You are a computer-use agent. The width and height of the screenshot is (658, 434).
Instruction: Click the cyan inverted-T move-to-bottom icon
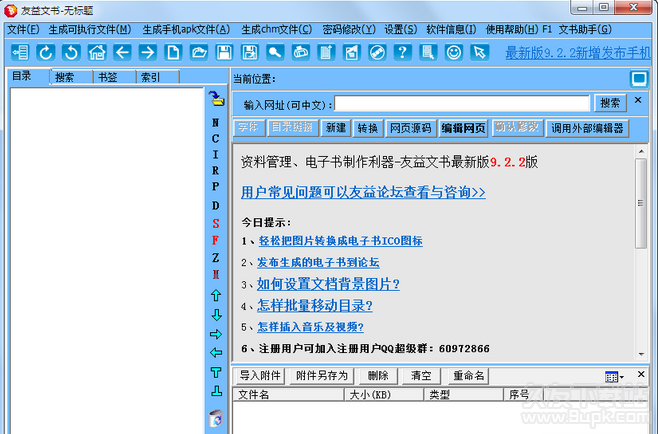point(216,392)
